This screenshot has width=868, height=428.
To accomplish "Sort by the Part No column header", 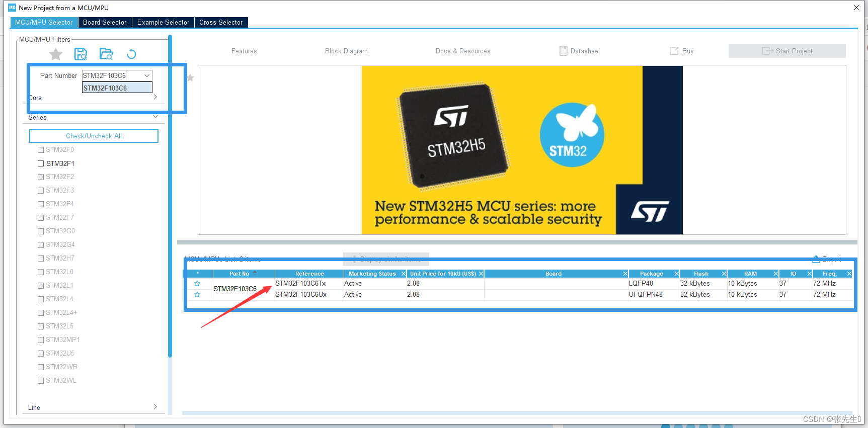I will click(x=244, y=274).
